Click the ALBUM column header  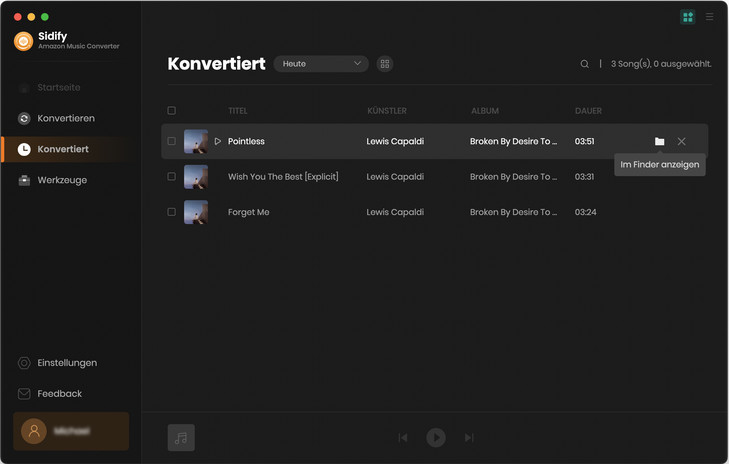(485, 111)
